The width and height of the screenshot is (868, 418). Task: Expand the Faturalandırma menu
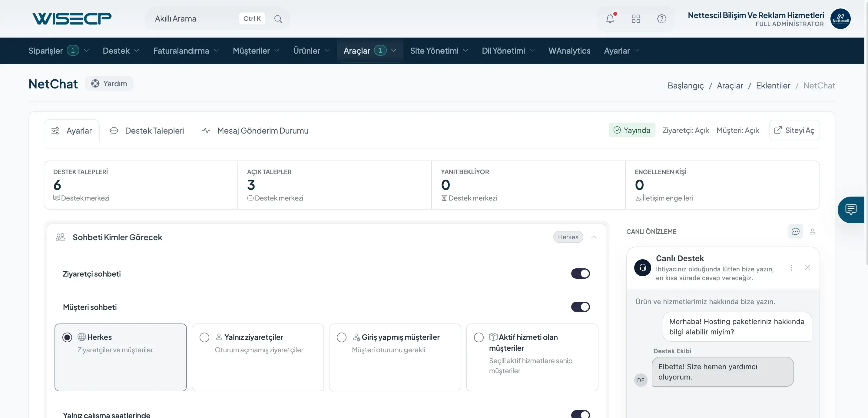(x=186, y=51)
